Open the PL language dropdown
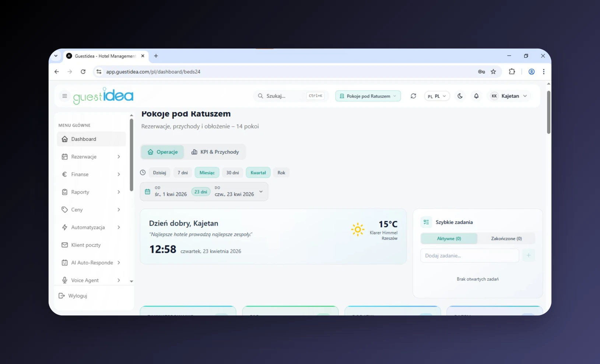Screen dimensions: 600x364 tap(437, 96)
